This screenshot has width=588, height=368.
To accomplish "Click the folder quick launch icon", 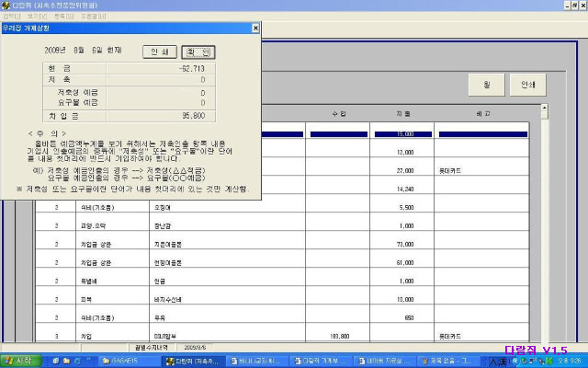I will tap(67, 362).
